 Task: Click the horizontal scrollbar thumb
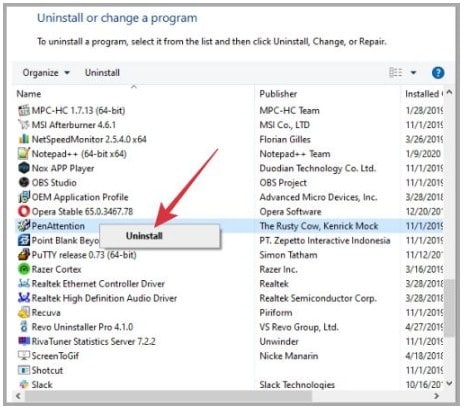[x=168, y=396]
